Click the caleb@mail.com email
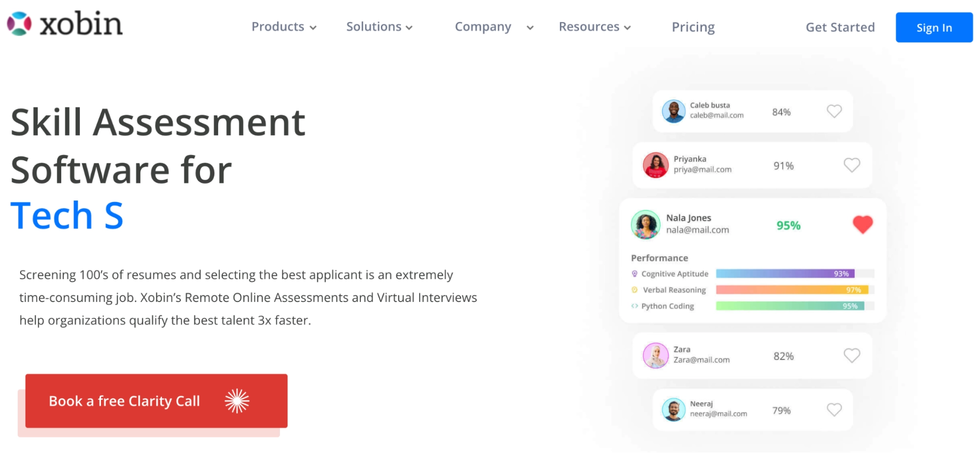 pyautogui.click(x=717, y=116)
